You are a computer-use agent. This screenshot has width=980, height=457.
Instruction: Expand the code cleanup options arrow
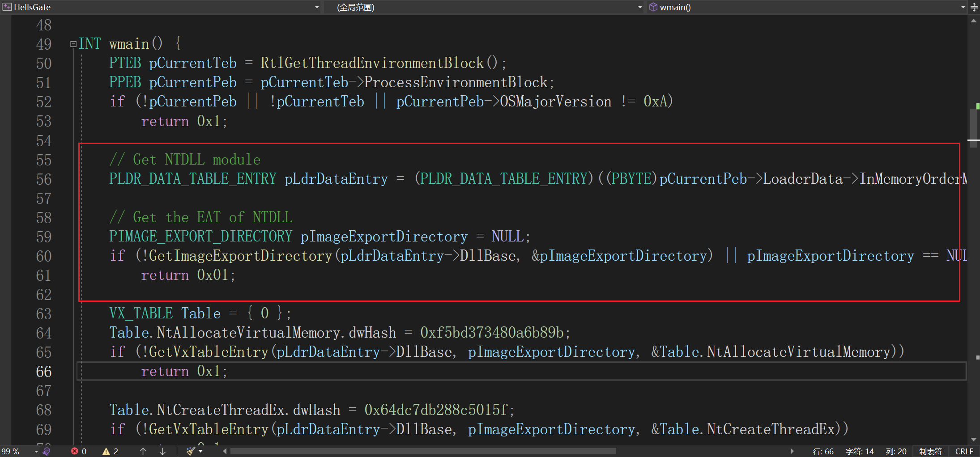click(x=201, y=451)
